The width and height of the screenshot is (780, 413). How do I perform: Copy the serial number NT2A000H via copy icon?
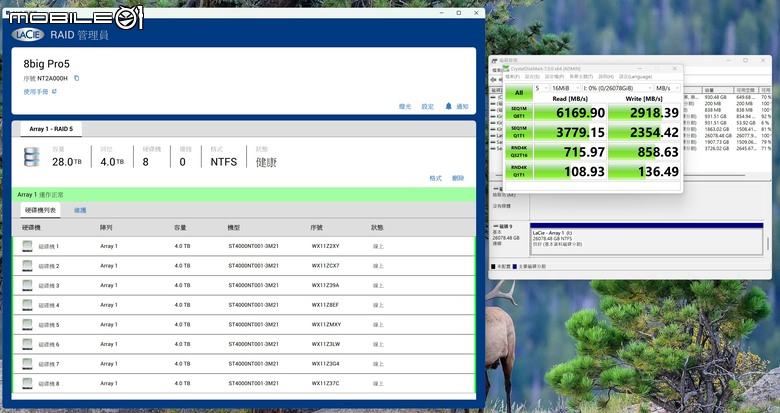(x=77, y=78)
